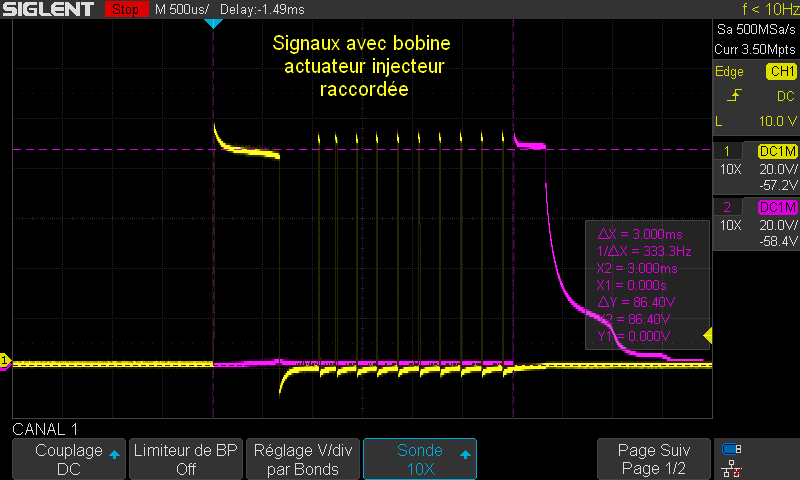Screen dimensions: 800x480
Task: Click the red Stop acquisition status indicator
Action: [x=123, y=9]
